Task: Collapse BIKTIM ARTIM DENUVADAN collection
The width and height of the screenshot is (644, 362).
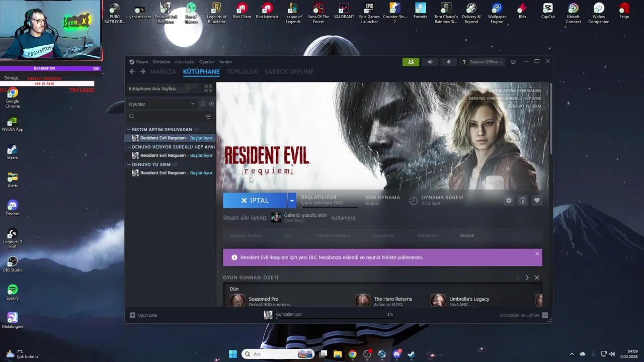Action: pos(129,129)
